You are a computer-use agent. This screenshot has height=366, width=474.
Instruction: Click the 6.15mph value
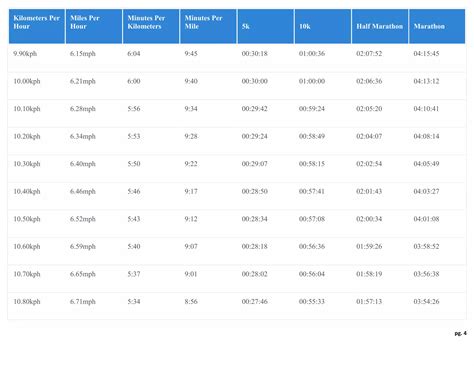click(x=83, y=54)
